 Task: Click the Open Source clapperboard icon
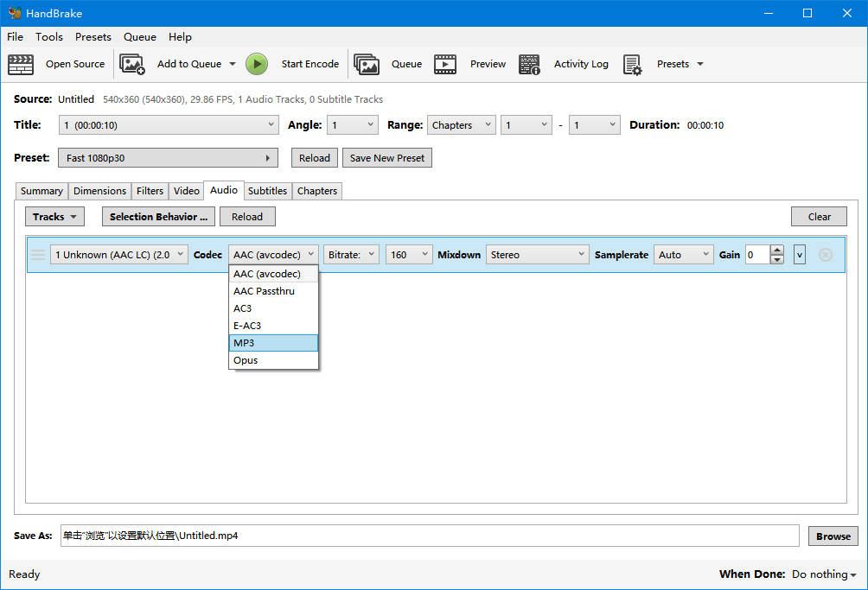(21, 64)
